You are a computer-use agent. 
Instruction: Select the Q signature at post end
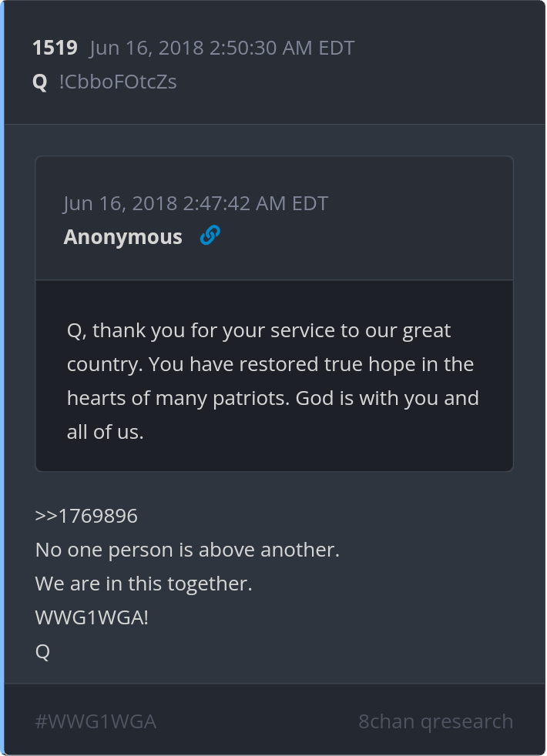(42, 651)
